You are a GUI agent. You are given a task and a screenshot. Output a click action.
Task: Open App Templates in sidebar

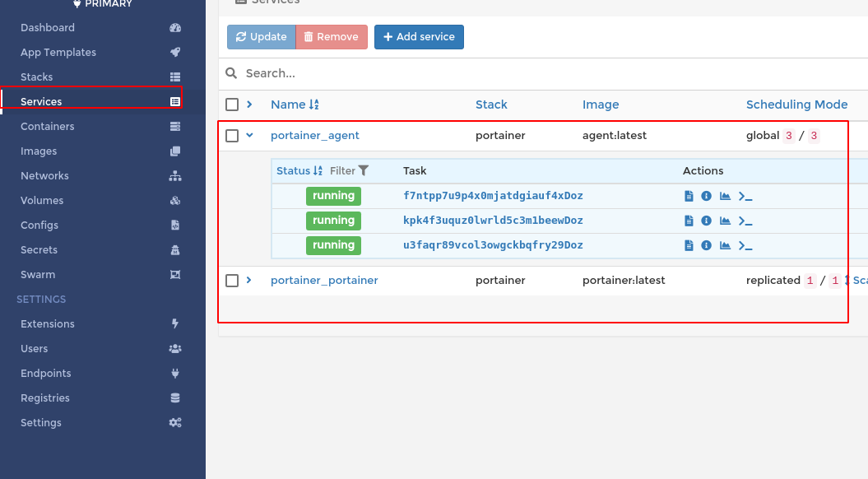[58, 52]
